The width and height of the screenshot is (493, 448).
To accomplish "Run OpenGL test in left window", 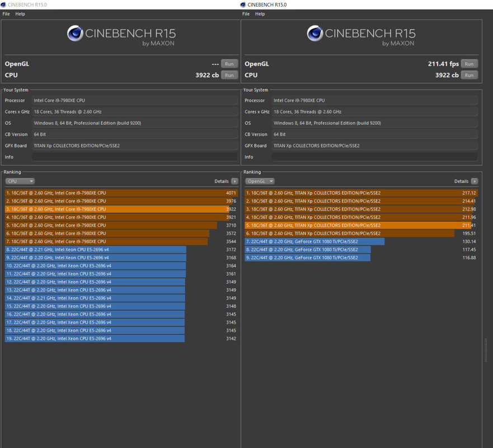I will [x=229, y=64].
